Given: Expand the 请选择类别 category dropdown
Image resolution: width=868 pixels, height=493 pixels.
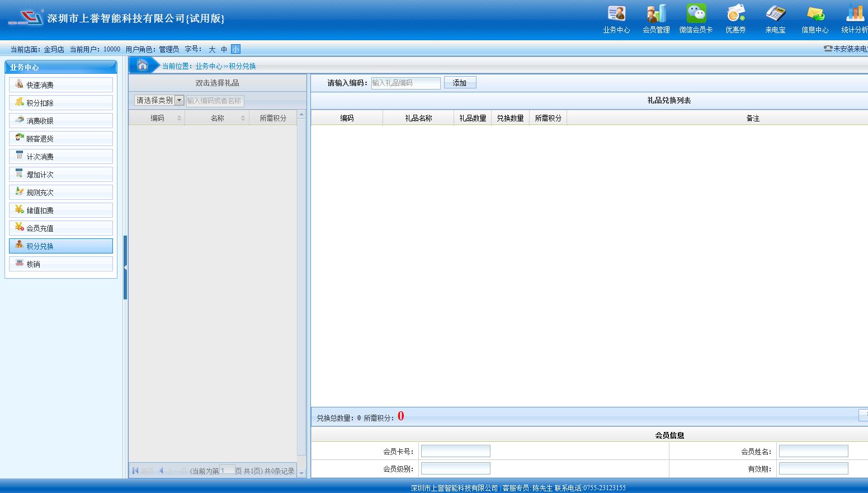Looking at the screenshot, I should (x=179, y=100).
